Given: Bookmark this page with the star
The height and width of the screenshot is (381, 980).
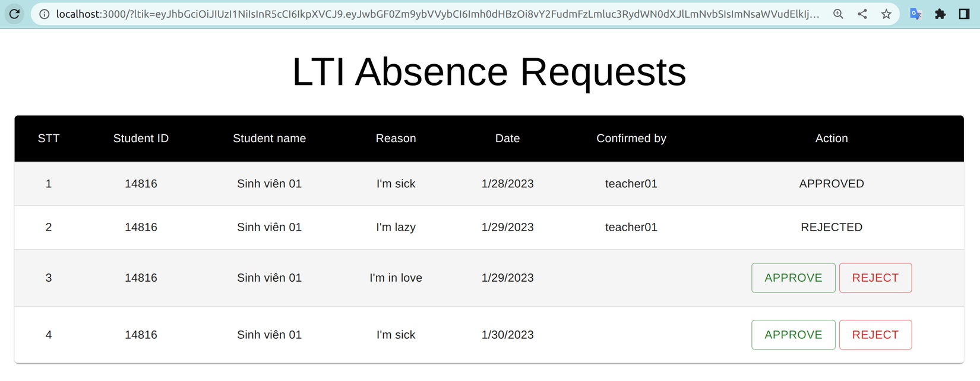Looking at the screenshot, I should pyautogui.click(x=886, y=14).
